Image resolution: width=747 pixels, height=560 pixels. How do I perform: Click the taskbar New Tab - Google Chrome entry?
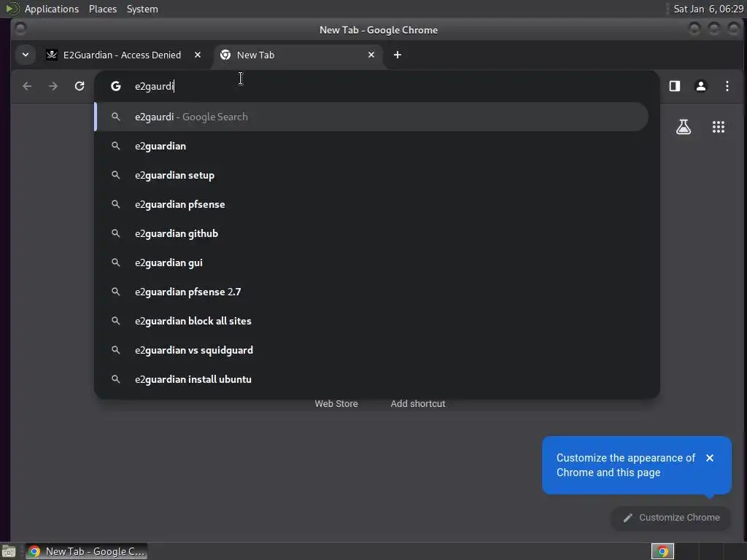tap(86, 551)
